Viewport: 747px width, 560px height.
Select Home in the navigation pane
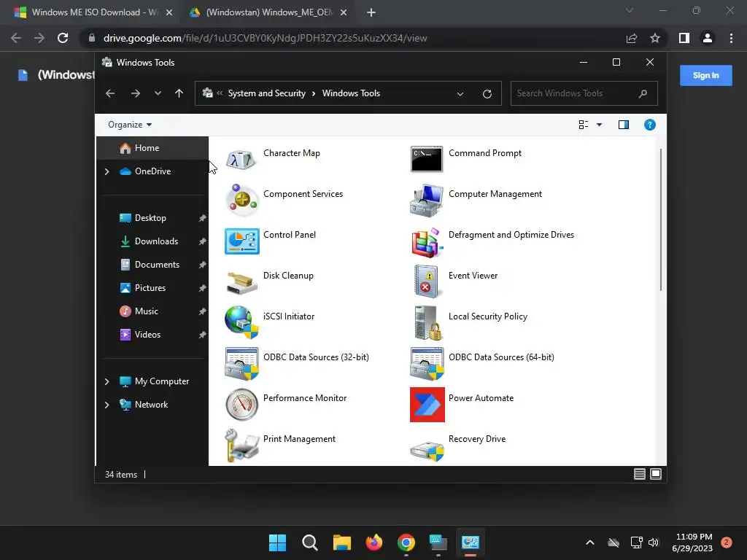(152, 148)
